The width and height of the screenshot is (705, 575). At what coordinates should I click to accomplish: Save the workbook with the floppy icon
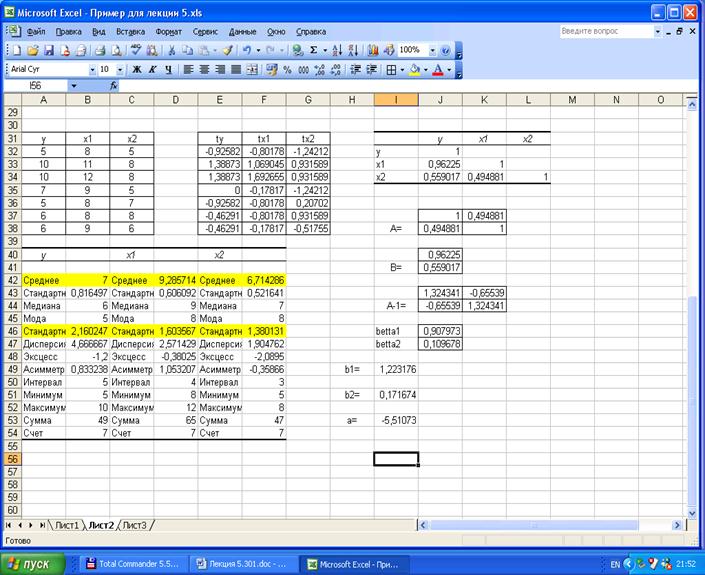pos(49,50)
